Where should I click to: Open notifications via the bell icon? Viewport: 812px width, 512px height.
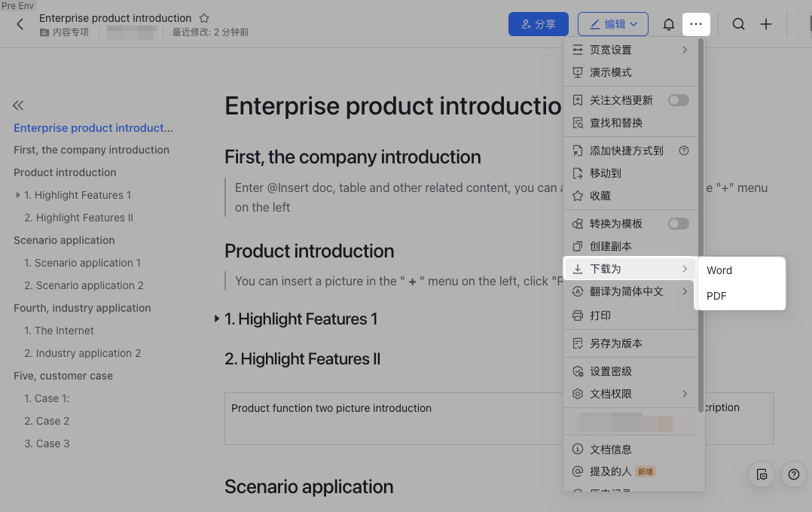[x=668, y=23]
